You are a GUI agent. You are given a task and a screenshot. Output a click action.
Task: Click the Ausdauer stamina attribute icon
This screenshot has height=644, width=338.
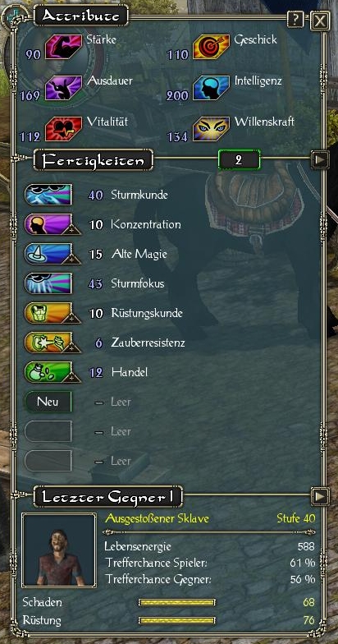(64, 87)
